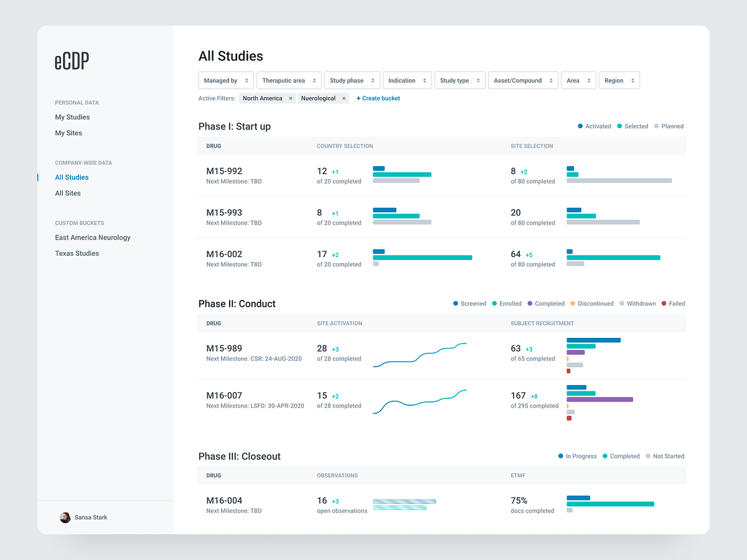Click the Create bucket link

point(380,98)
